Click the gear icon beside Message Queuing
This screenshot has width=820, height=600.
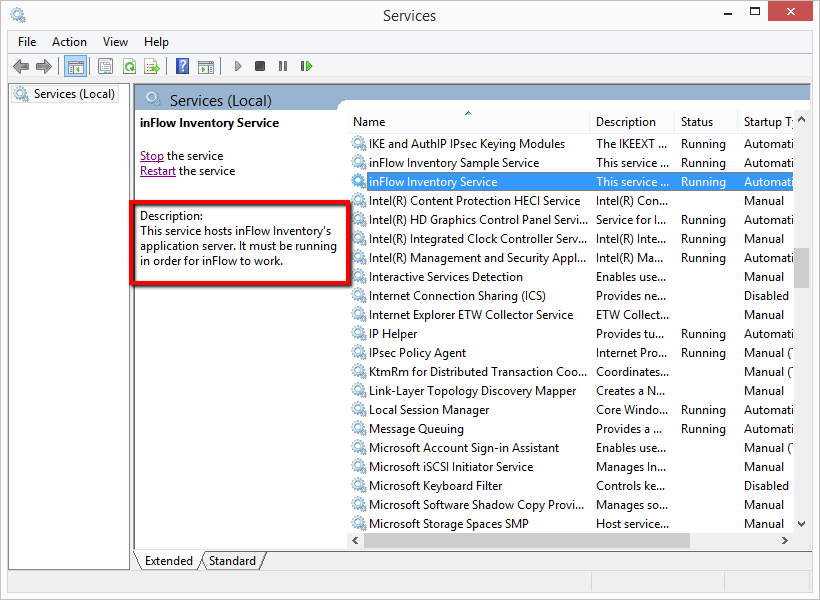(x=358, y=428)
